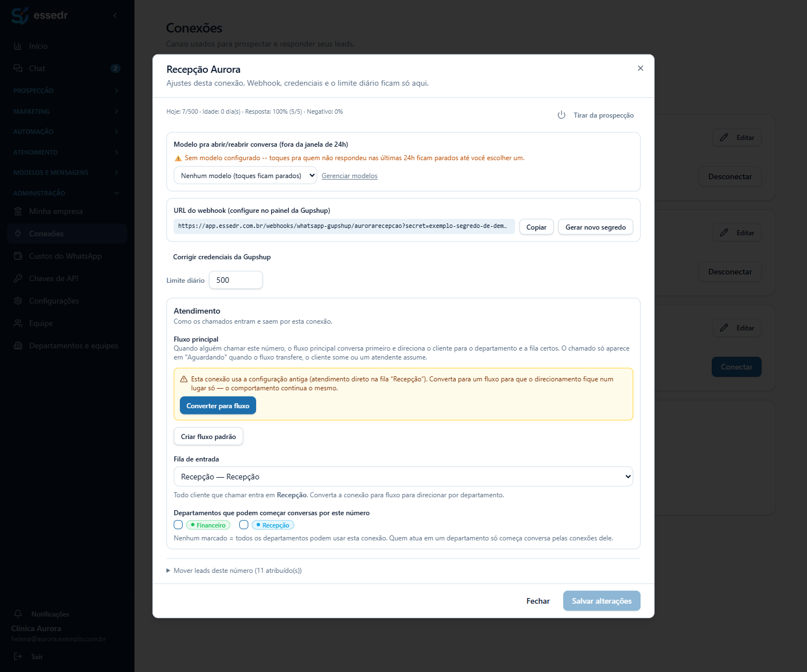807x672 pixels.
Task: Click the Fechar button
Action: 538,601
